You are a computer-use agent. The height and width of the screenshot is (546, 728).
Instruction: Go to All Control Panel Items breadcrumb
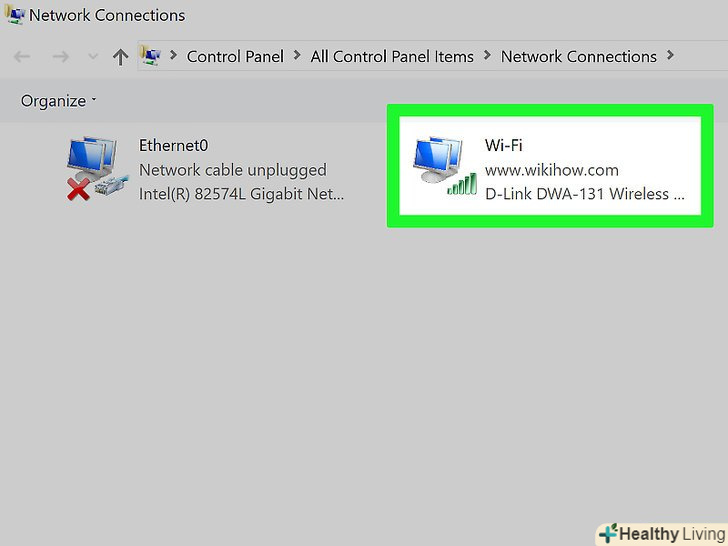392,57
